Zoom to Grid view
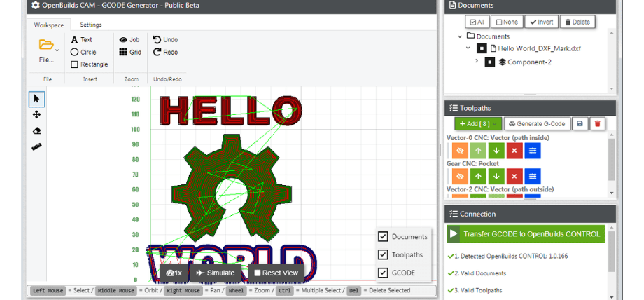 (x=130, y=53)
